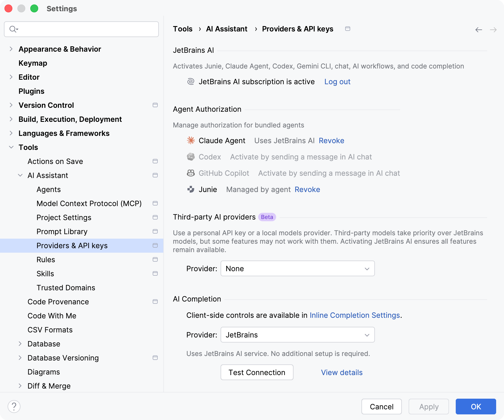Click the Cancel button
The height and width of the screenshot is (420, 504).
click(381, 406)
